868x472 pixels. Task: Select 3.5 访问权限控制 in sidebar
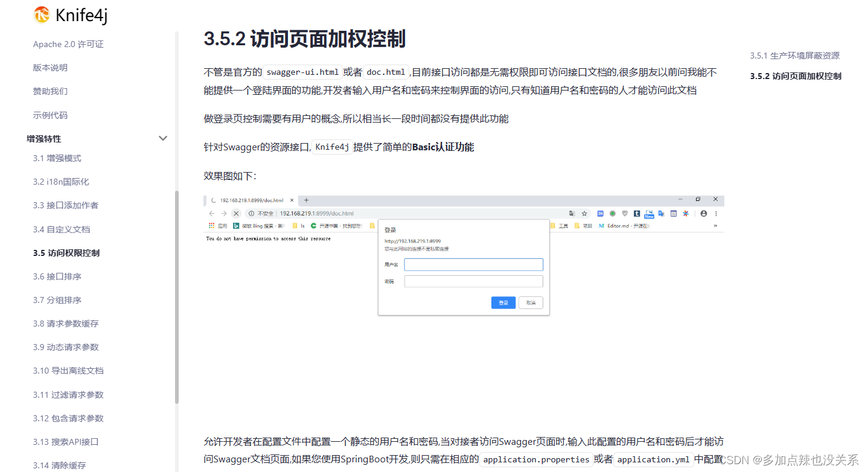66,253
